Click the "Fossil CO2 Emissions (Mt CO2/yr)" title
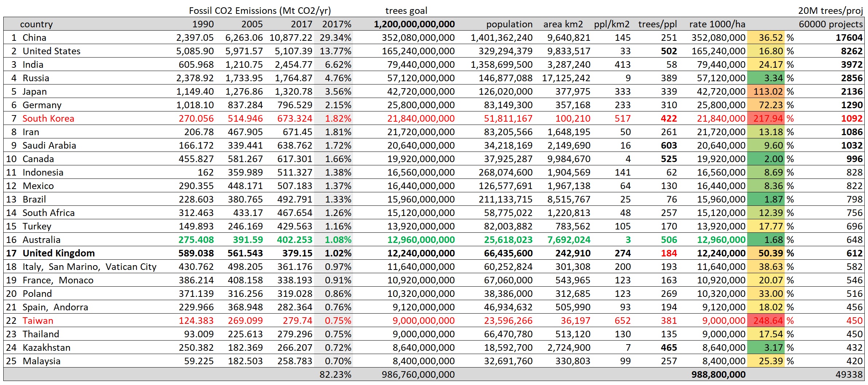Viewport: 868px width, 385px height. click(x=259, y=11)
